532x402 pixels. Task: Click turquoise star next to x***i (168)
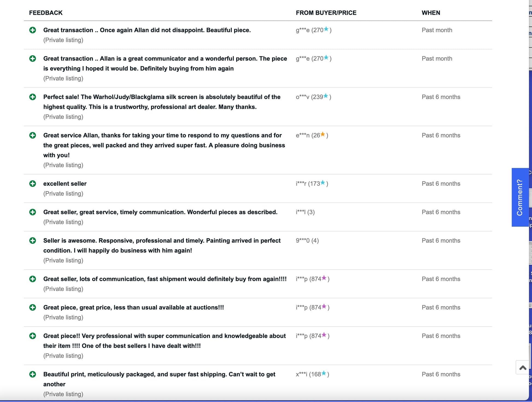(x=324, y=373)
